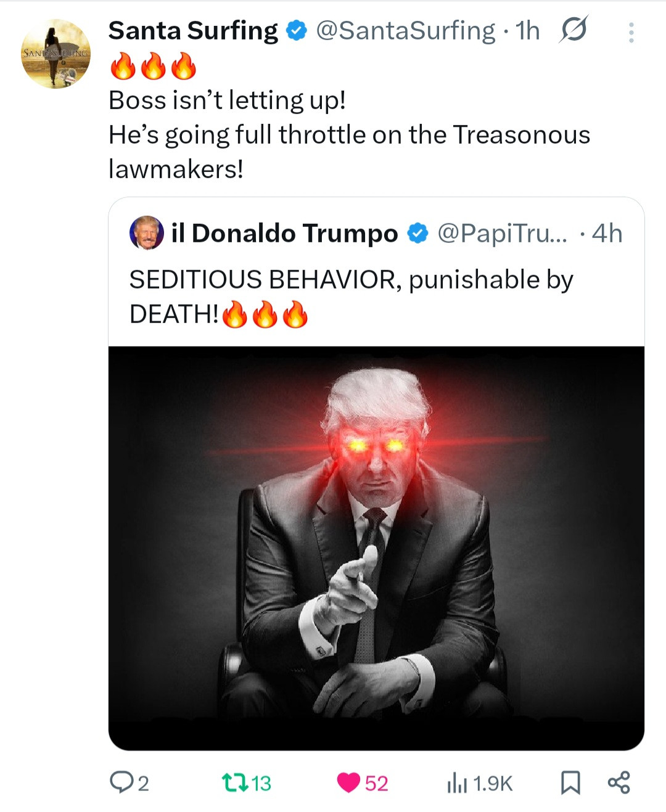666x812 pixels.
Task: Click Santa Surfing's blue verified badge
Action: pyautogui.click(x=298, y=30)
